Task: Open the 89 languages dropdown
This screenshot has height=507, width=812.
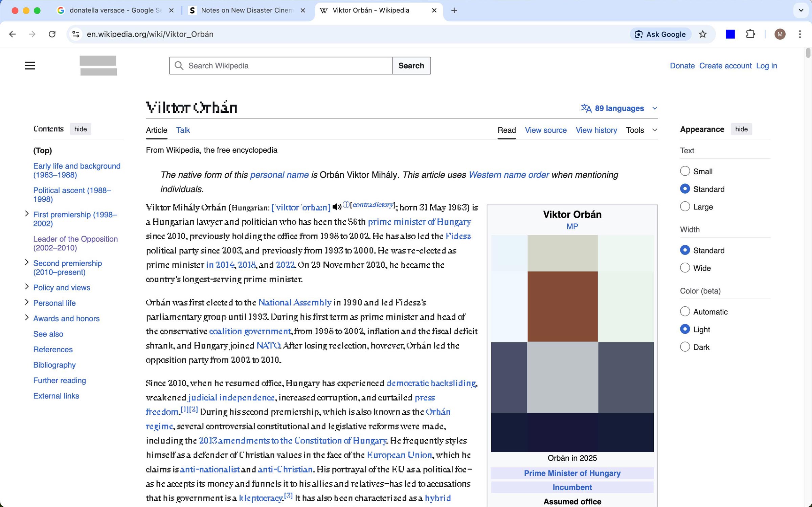Action: pos(619,108)
